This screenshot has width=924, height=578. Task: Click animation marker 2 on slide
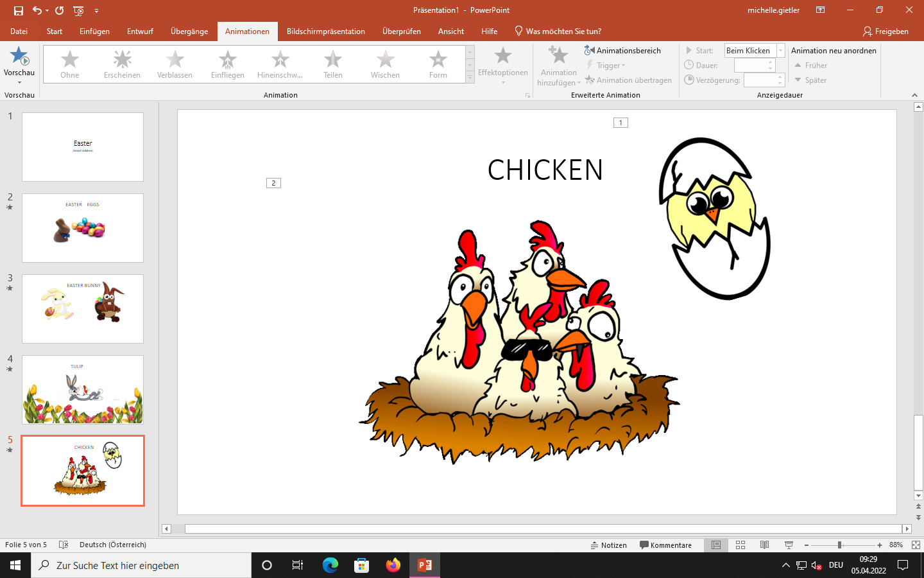click(x=273, y=183)
